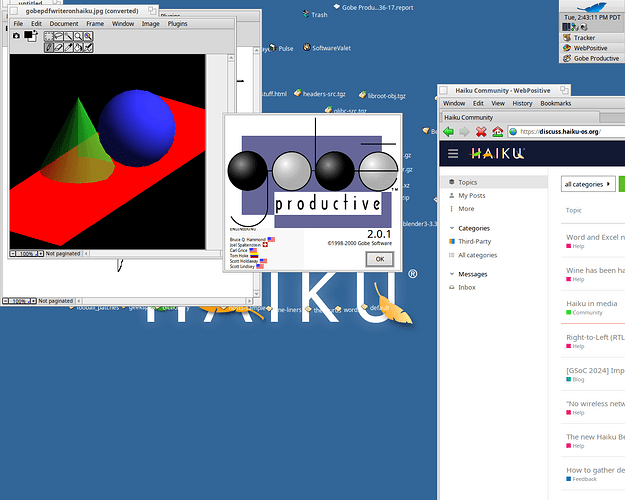Screen dimensions: 625x500
Task: Select the color magnifier tool
Action: point(88,36)
